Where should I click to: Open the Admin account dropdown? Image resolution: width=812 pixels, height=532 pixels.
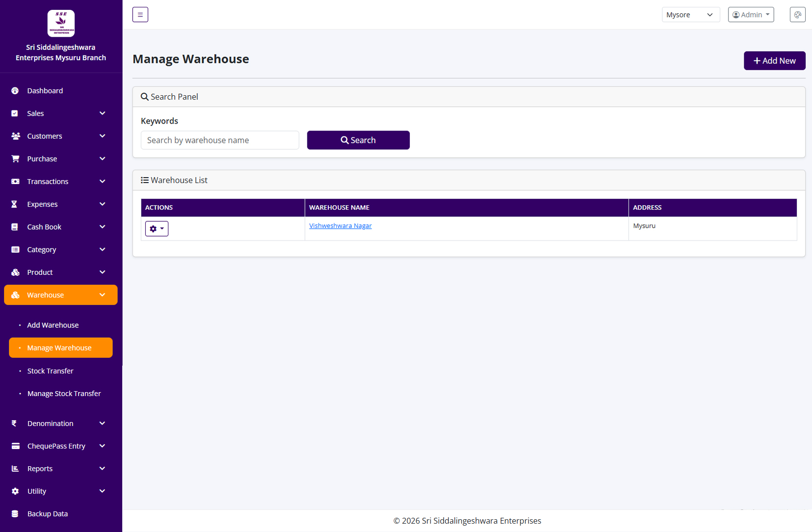tap(751, 14)
